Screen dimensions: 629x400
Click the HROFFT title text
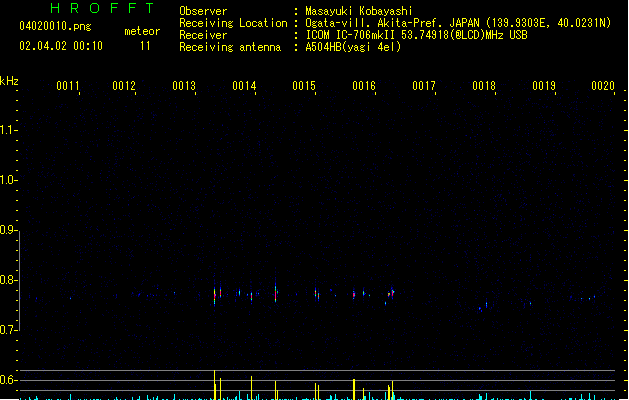[x=103, y=8]
